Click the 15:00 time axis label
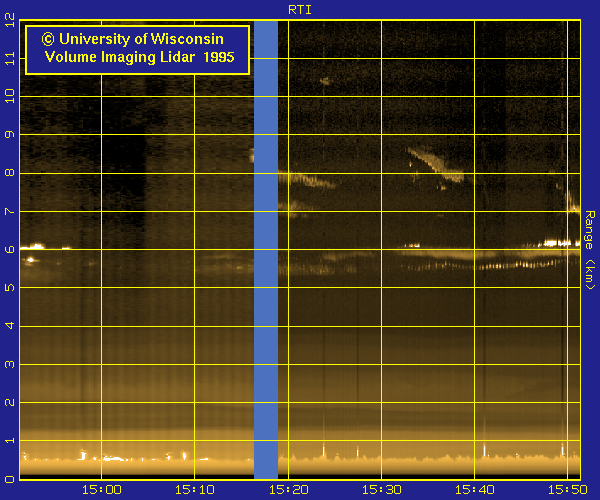The width and height of the screenshot is (600, 500). (102, 490)
